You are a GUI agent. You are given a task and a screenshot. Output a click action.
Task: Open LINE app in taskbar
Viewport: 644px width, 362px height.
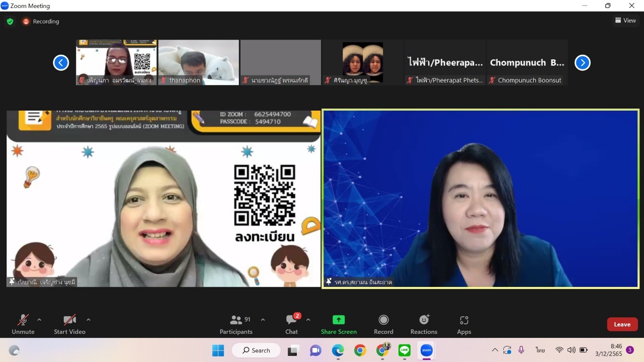405,350
